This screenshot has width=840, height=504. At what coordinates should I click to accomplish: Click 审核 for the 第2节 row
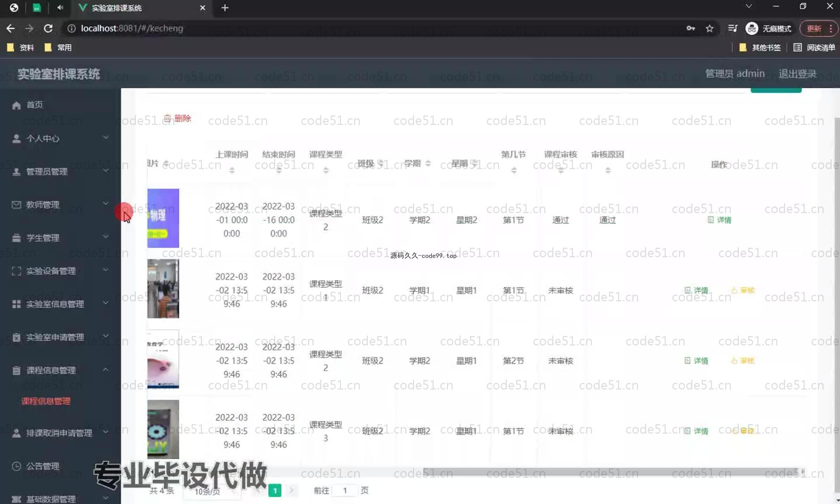[x=743, y=360]
